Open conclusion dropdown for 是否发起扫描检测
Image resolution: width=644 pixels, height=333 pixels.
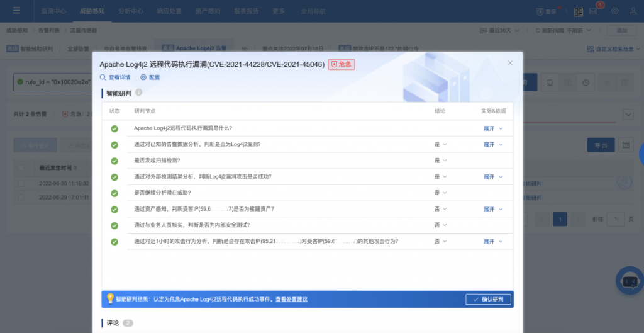pos(440,161)
